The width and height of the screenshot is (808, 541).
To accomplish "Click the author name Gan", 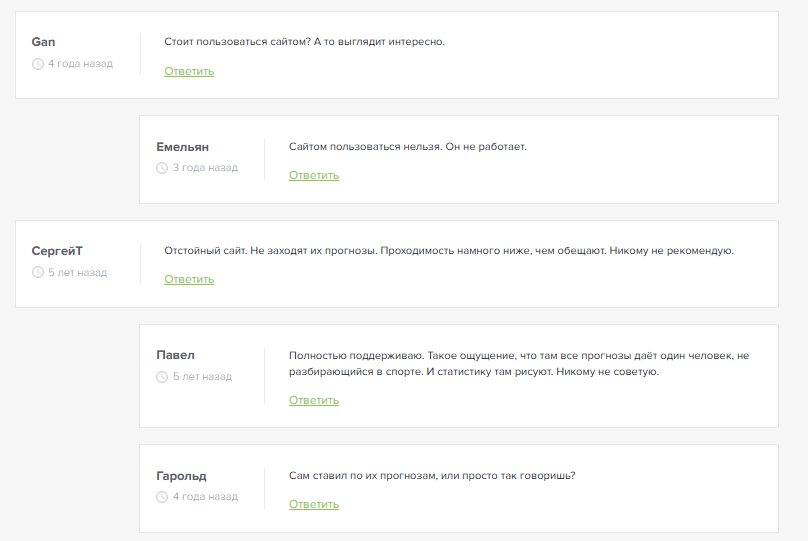I will point(43,42).
